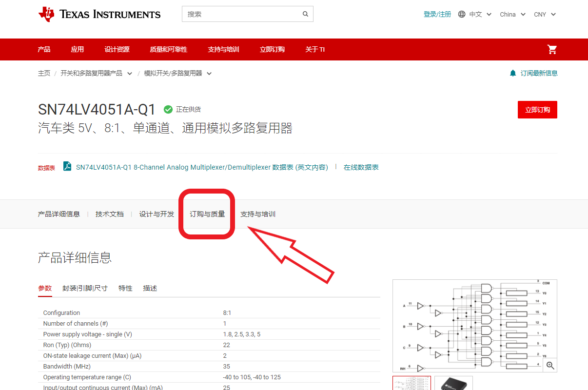Click the globe language icon

click(462, 14)
